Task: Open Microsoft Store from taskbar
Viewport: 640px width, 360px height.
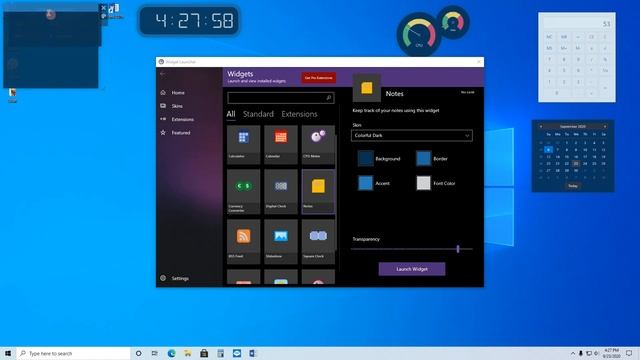Action: (x=204, y=353)
